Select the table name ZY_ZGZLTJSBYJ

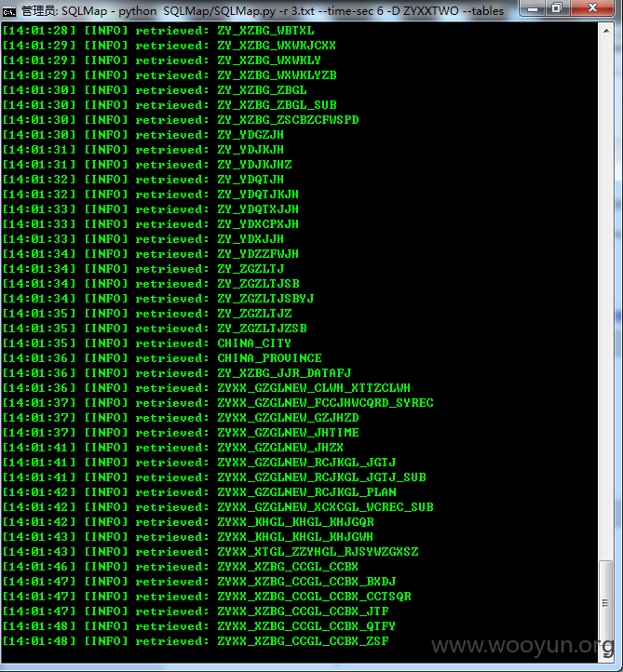[265, 299]
